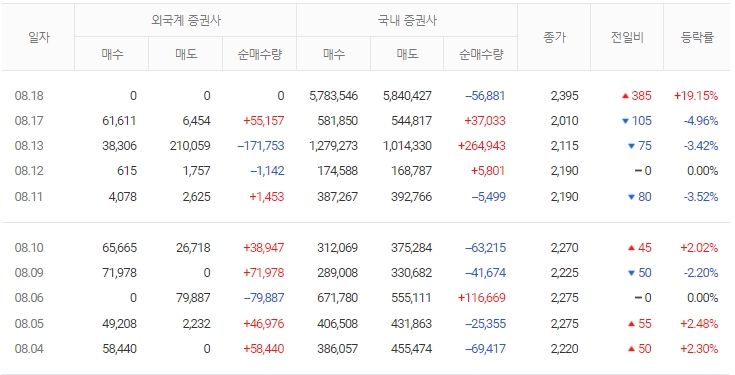Click the 등락률 column header
The width and height of the screenshot is (735, 375).
pos(697,38)
